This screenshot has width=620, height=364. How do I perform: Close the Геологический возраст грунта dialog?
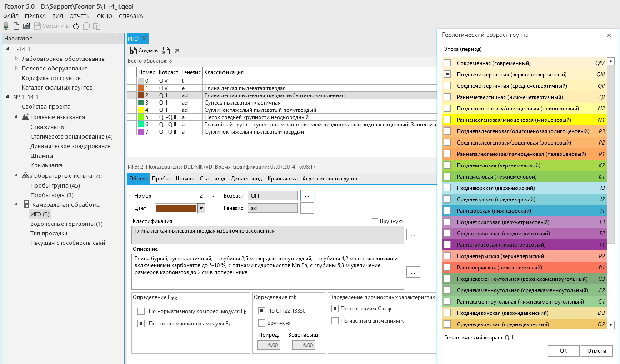tap(609, 35)
